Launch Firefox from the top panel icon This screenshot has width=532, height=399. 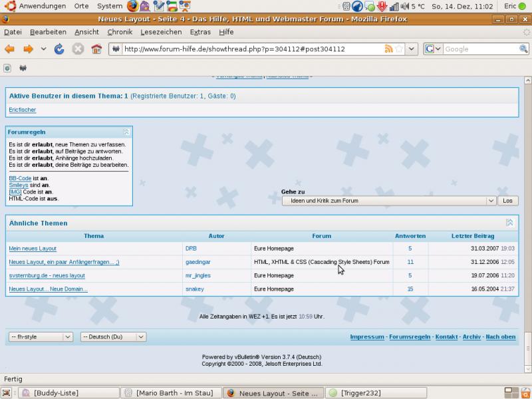[x=133, y=6]
